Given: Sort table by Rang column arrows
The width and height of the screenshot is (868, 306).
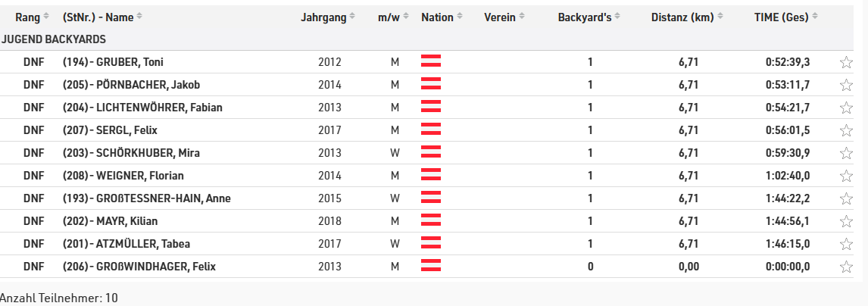Looking at the screenshot, I should pos(46,17).
